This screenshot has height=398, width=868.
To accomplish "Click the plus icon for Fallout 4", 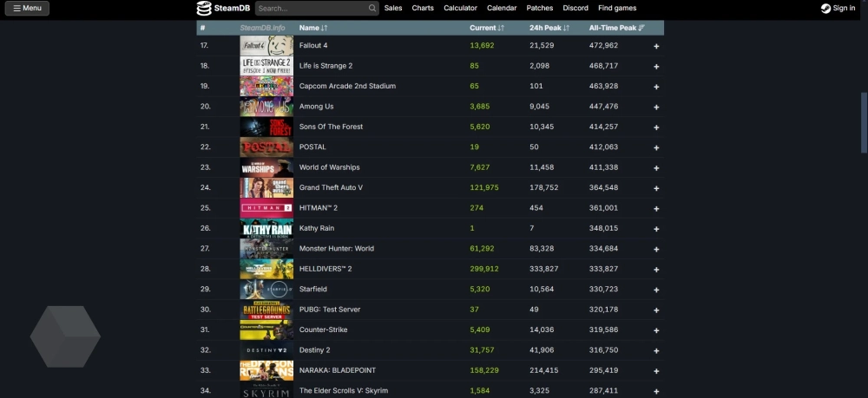I will (656, 46).
